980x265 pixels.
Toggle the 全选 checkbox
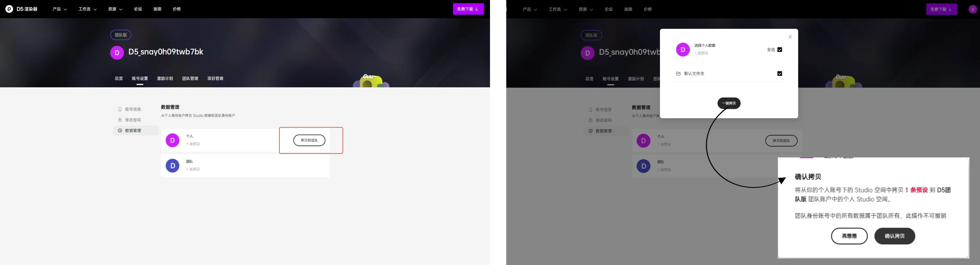(x=780, y=50)
